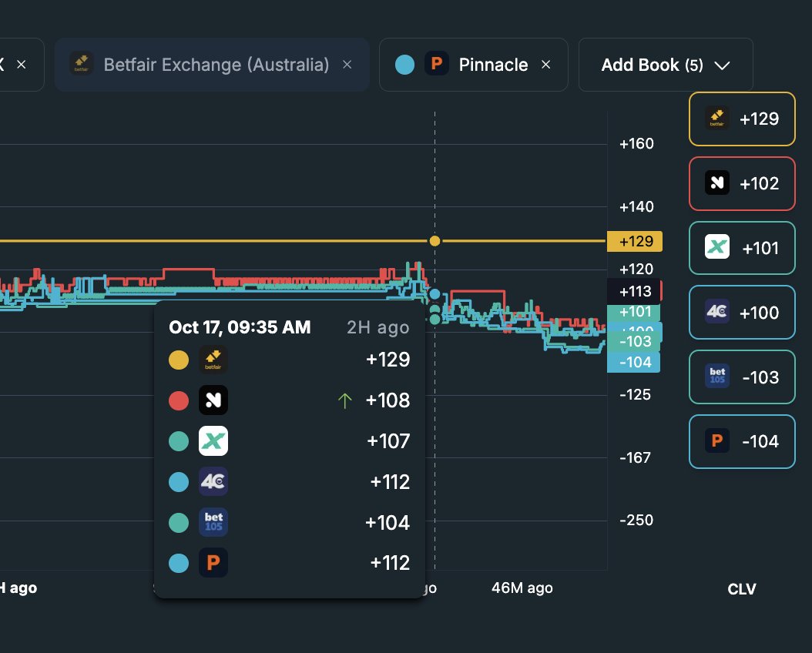This screenshot has width=812, height=653.
Task: Open the Add Book (5) dropdown
Action: (x=666, y=65)
